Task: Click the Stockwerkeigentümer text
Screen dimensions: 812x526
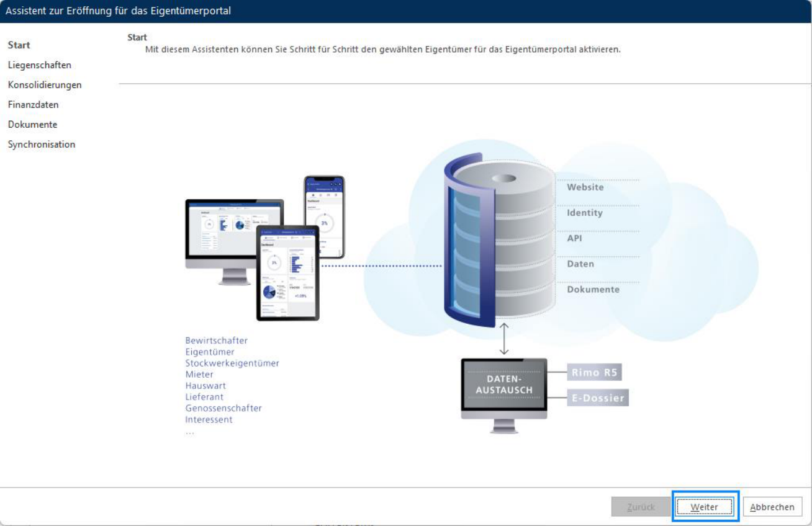Action: (x=232, y=363)
